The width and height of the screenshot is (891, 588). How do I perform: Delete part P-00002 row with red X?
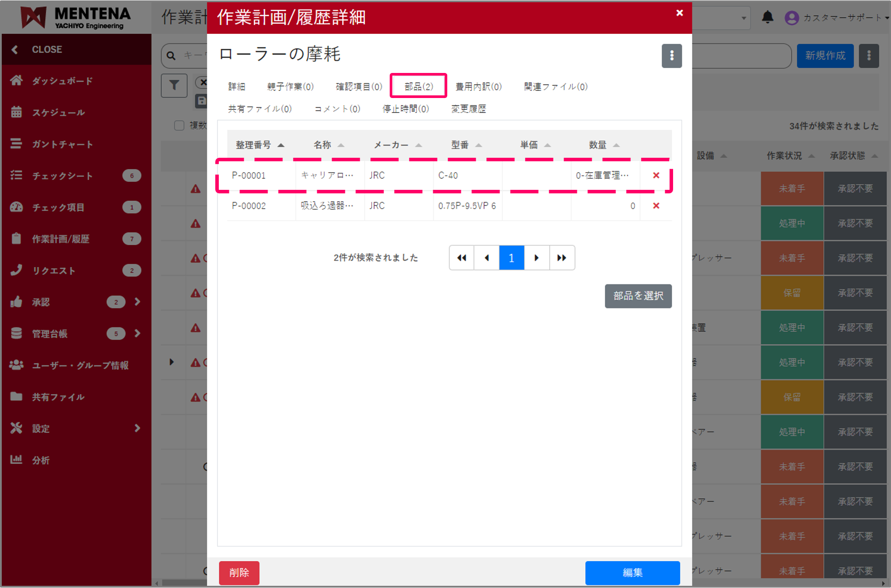(656, 206)
